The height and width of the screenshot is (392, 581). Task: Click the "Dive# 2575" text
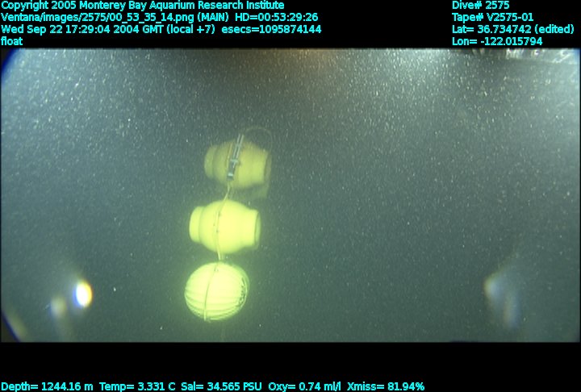(481, 6)
